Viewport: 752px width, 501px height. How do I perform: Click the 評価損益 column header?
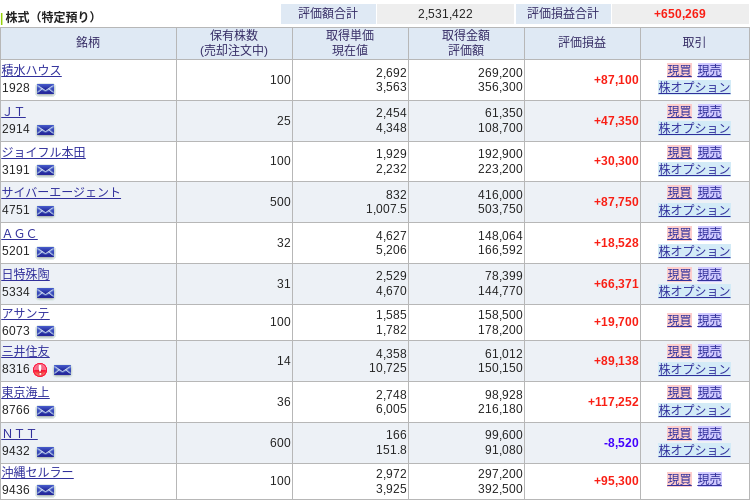pos(582,43)
